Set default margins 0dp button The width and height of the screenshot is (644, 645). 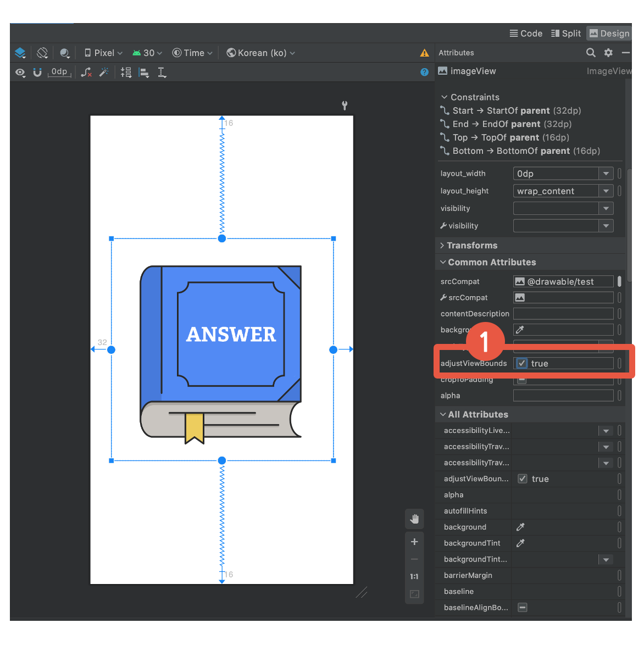(x=59, y=72)
